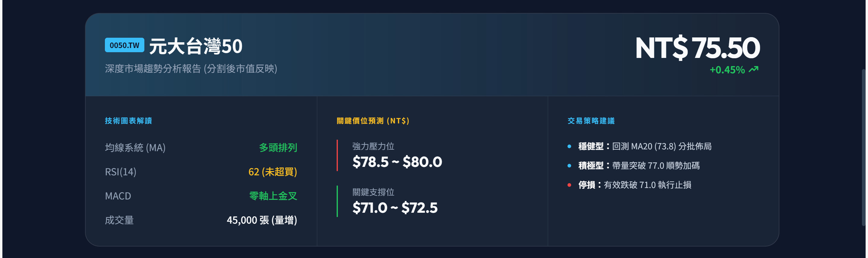Click the blue bullet beside 穩健型
The image size is (868, 258).
click(x=569, y=146)
